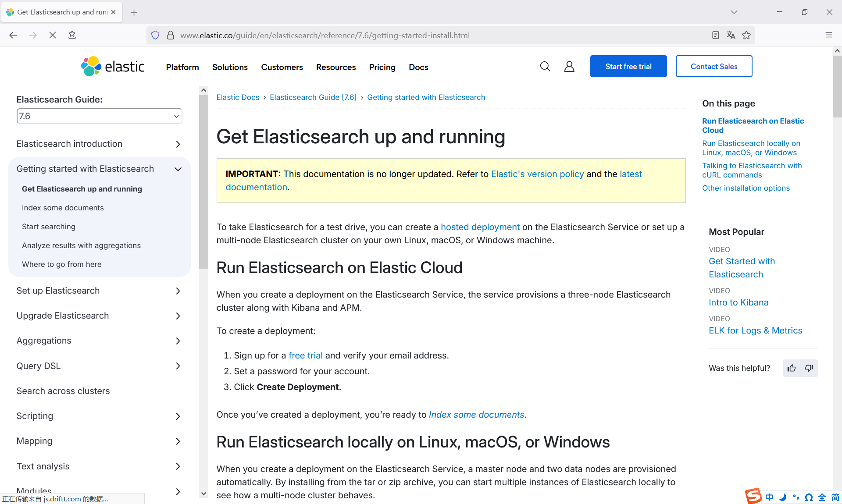Screen dimensions: 842x504
Task: Toggle reader view icon in address bar
Action: 715,35
